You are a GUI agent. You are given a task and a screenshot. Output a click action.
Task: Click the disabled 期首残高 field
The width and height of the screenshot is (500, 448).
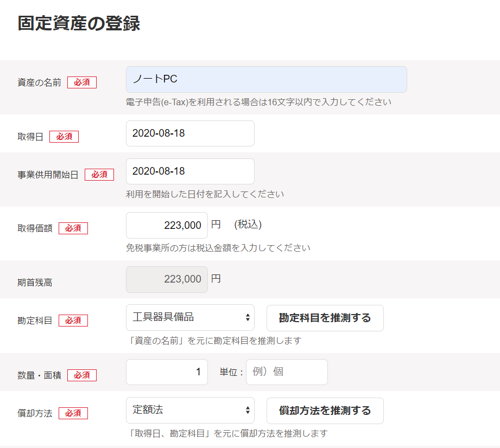pyautogui.click(x=167, y=279)
